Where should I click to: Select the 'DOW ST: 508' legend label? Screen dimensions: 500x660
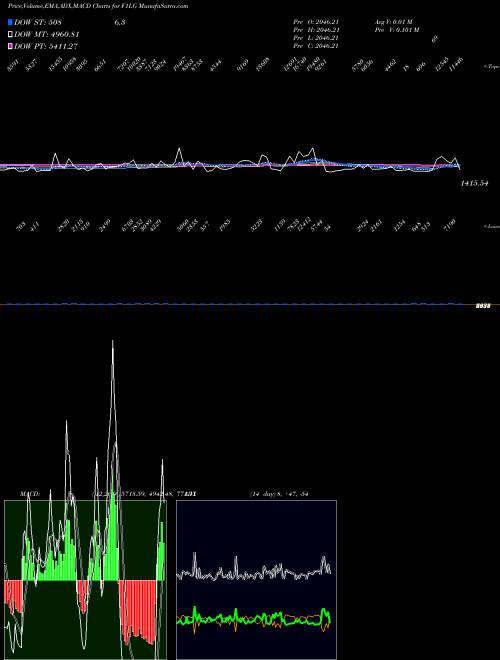coord(38,22)
